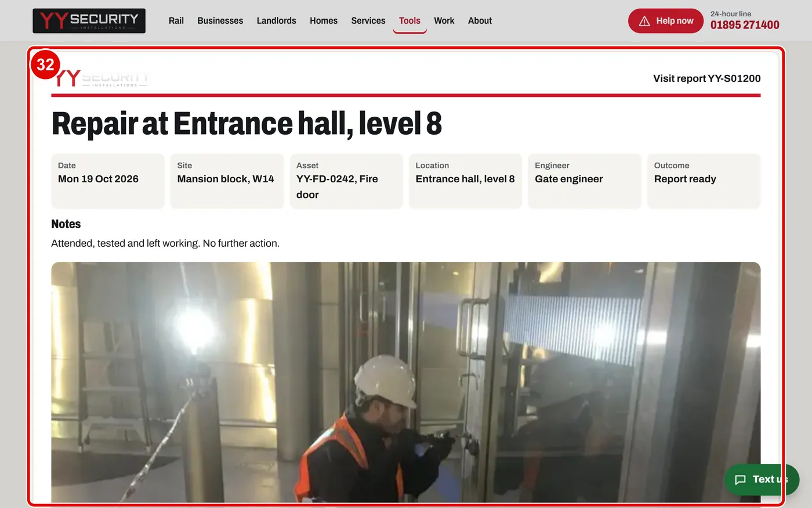Click the site value 'Mansion block, W14'
The image size is (812, 508).
click(226, 179)
